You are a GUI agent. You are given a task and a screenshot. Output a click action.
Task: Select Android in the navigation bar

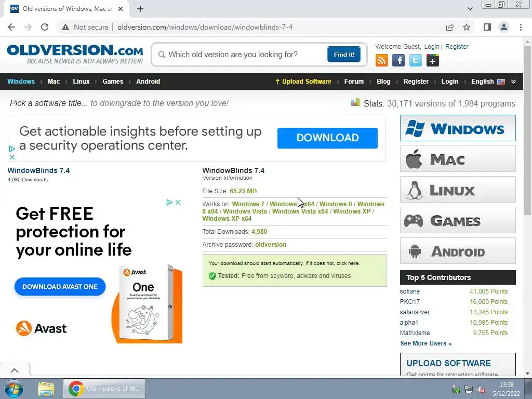[x=148, y=82]
